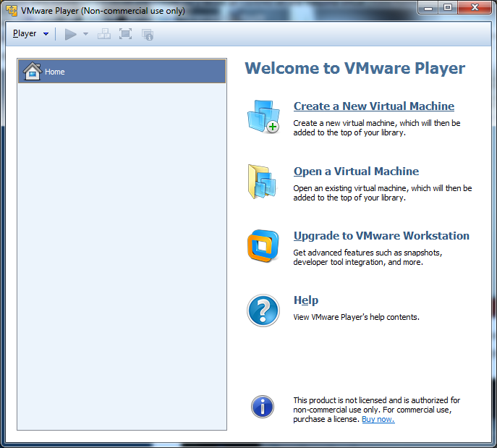
Task: Enter full screen mode via toolbar icon
Action: coord(125,34)
